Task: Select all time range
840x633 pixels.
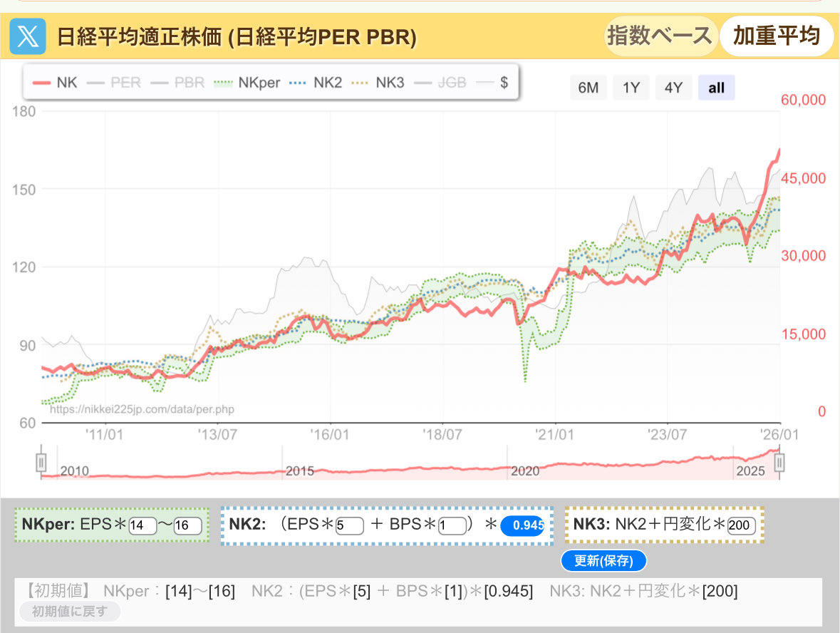Action: tap(716, 88)
